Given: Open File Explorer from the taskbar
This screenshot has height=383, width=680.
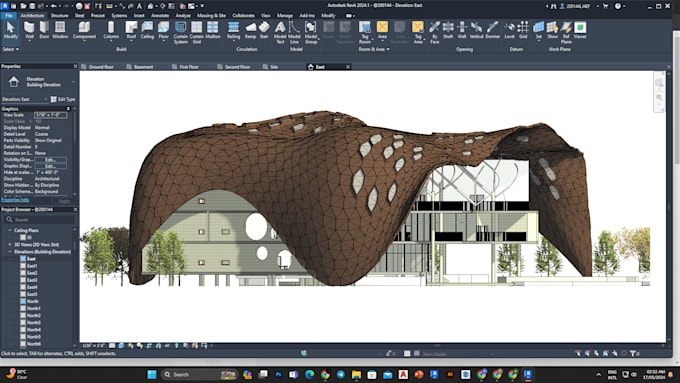Looking at the screenshot, I should point(356,374).
